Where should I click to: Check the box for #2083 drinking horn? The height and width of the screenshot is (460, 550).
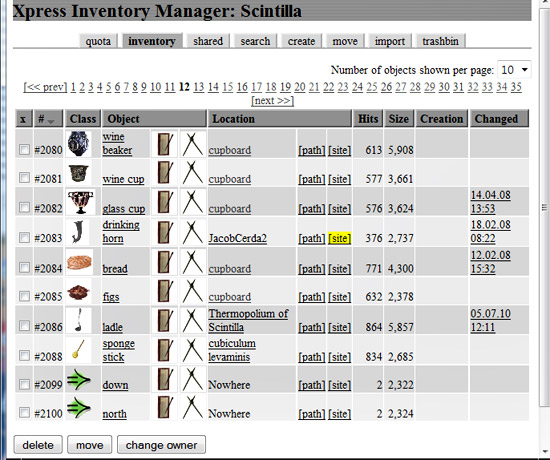(x=24, y=238)
